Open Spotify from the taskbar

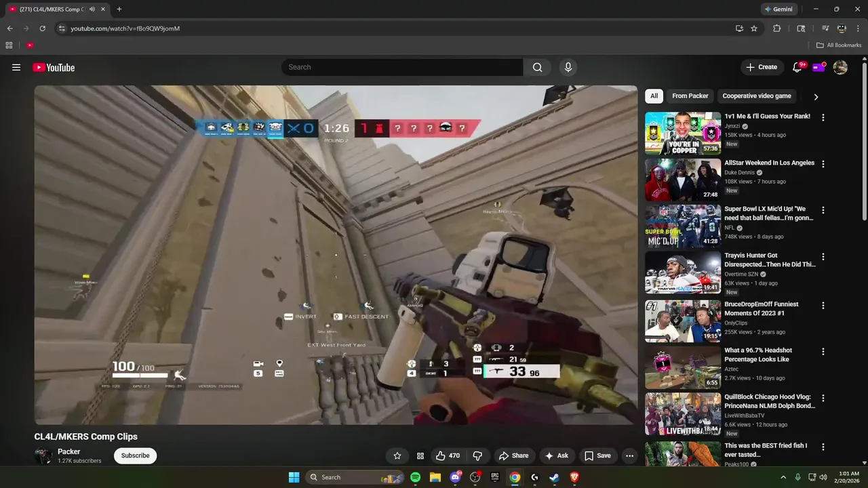[x=415, y=477]
